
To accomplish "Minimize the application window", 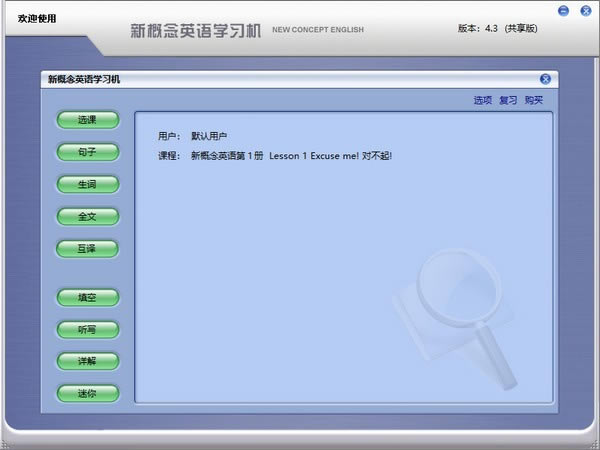I will click(564, 11).
